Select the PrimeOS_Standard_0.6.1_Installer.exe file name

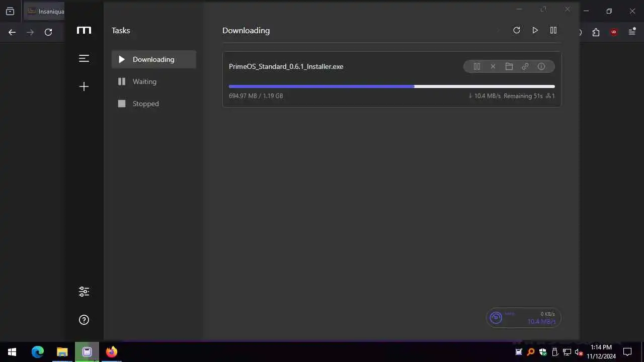[x=286, y=66]
